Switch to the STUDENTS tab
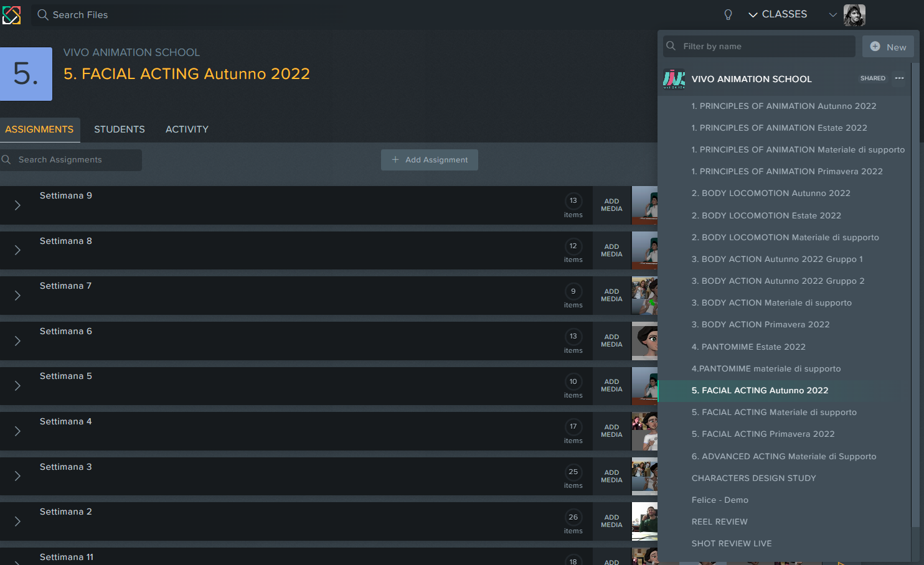924x565 pixels. (x=120, y=129)
